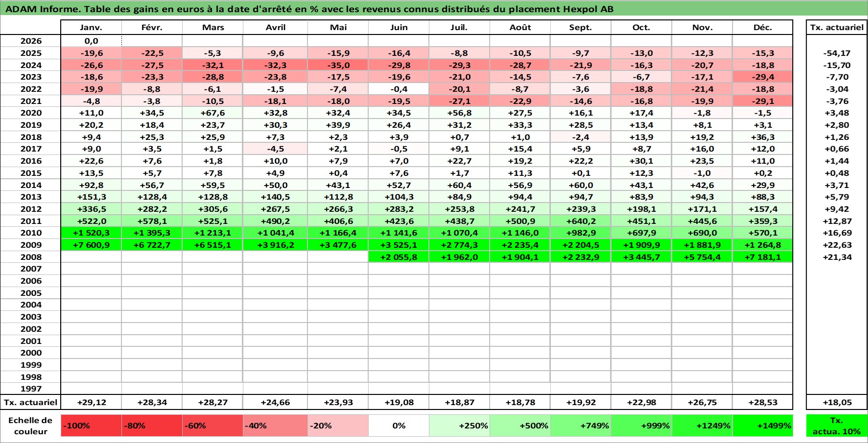Click the -40% color scale swatch
The image size is (868, 443).
point(275,426)
